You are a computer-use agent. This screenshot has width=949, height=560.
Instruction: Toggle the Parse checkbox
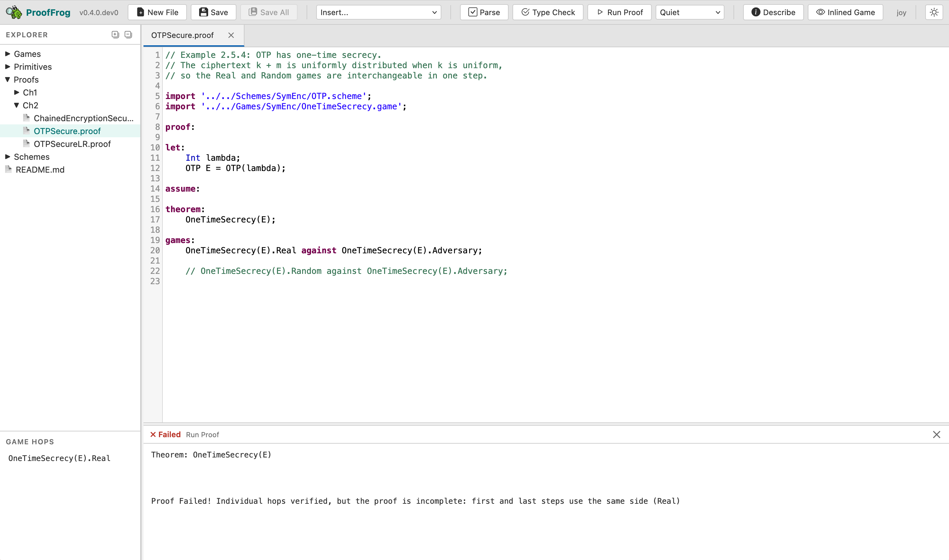(473, 12)
